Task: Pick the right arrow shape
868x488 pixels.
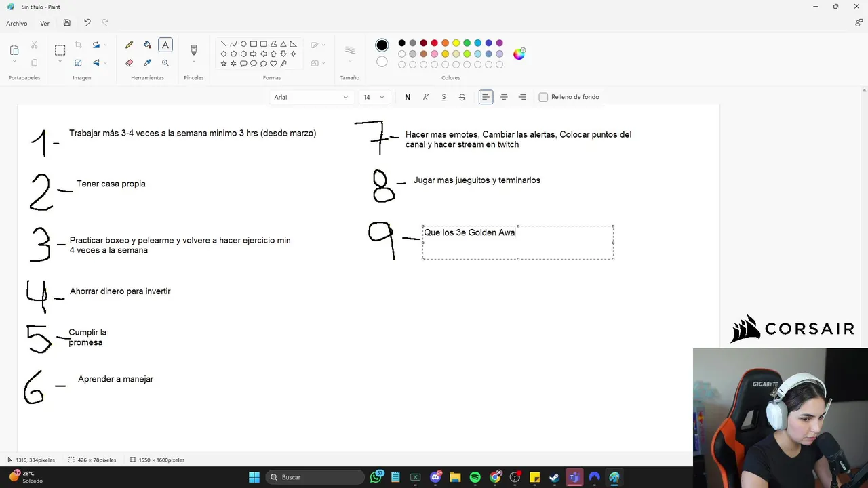Action: 254,54
